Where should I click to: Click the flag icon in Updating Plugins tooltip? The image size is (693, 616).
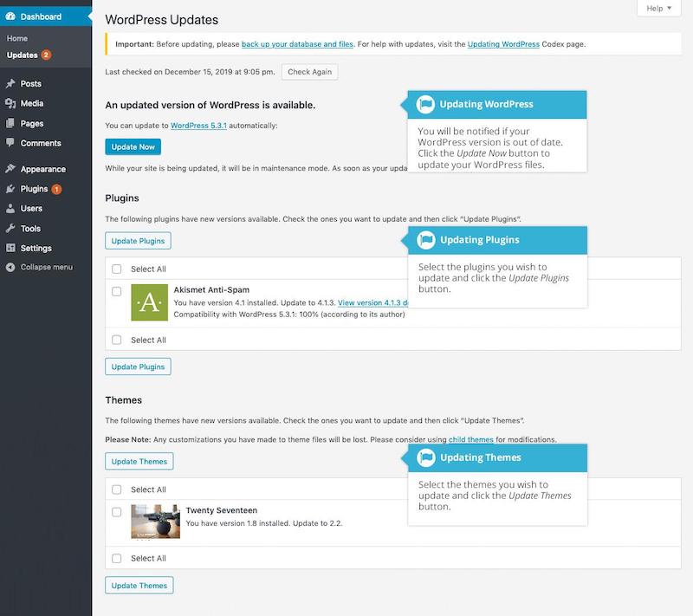[426, 240]
